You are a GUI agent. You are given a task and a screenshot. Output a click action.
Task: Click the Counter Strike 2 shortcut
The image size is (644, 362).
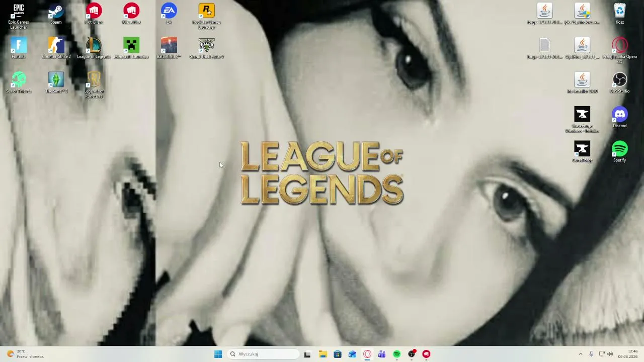56,48
